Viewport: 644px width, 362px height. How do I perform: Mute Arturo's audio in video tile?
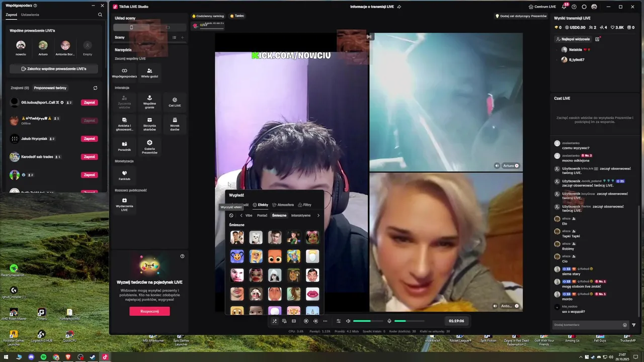pos(497,165)
